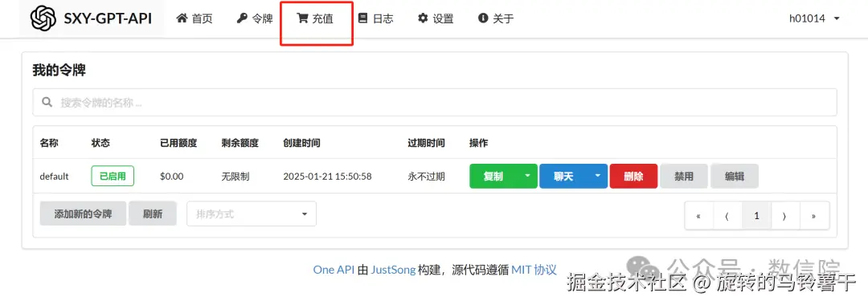Open the 排序方式 sort dropdown
Viewport: 868px width, 305px height.
click(252, 213)
